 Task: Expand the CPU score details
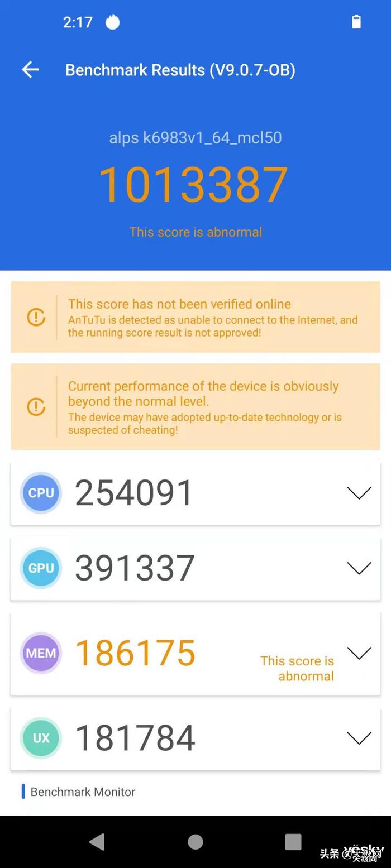tap(359, 492)
